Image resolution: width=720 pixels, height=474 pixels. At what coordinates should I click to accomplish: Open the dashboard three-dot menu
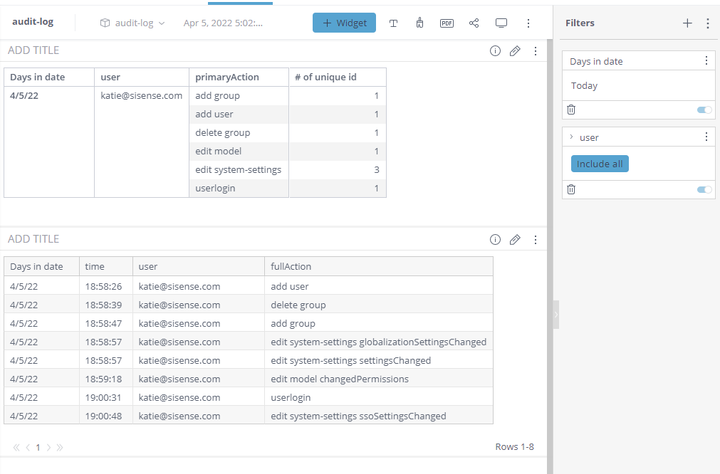coord(528,23)
